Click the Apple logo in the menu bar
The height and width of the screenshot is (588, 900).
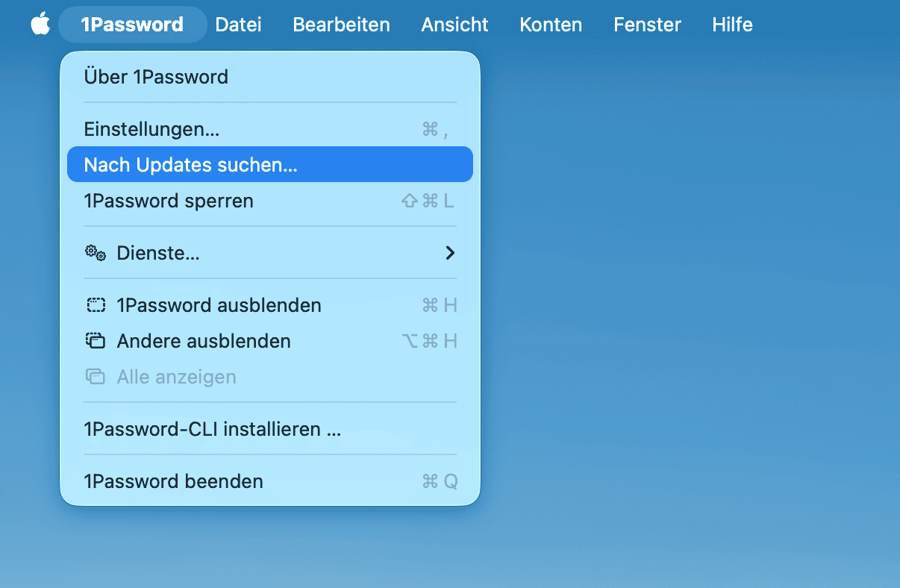(x=40, y=24)
